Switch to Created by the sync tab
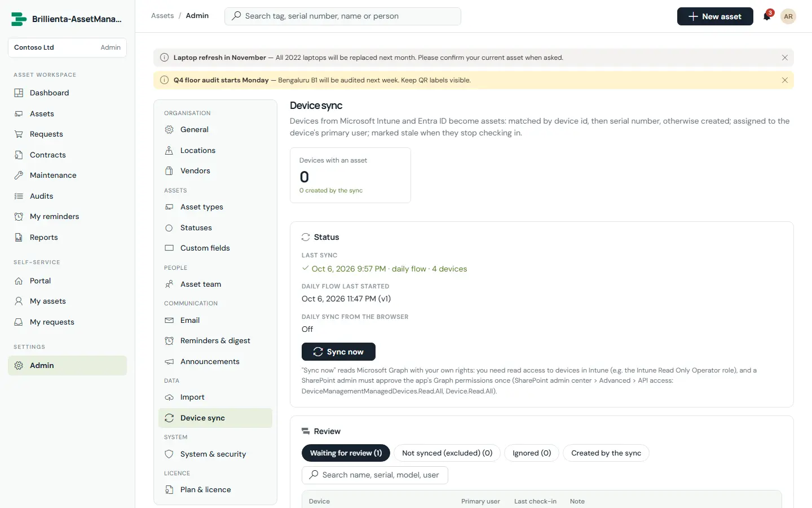The width and height of the screenshot is (812, 508). point(606,453)
